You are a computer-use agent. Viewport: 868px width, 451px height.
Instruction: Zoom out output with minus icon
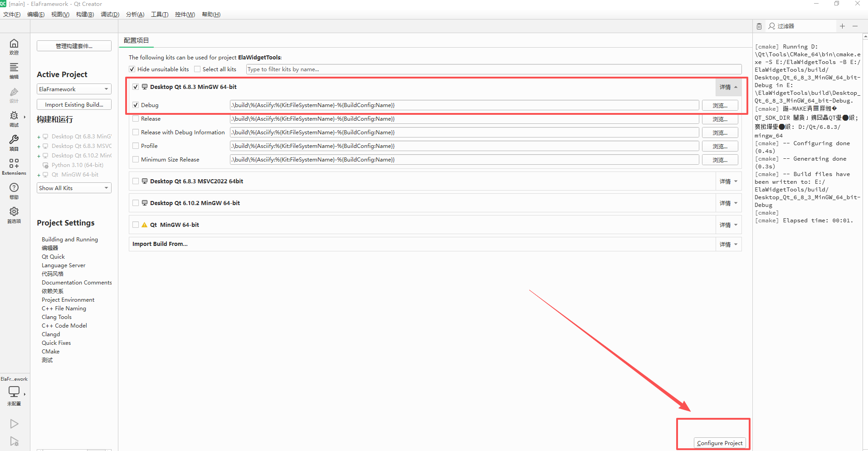855,26
